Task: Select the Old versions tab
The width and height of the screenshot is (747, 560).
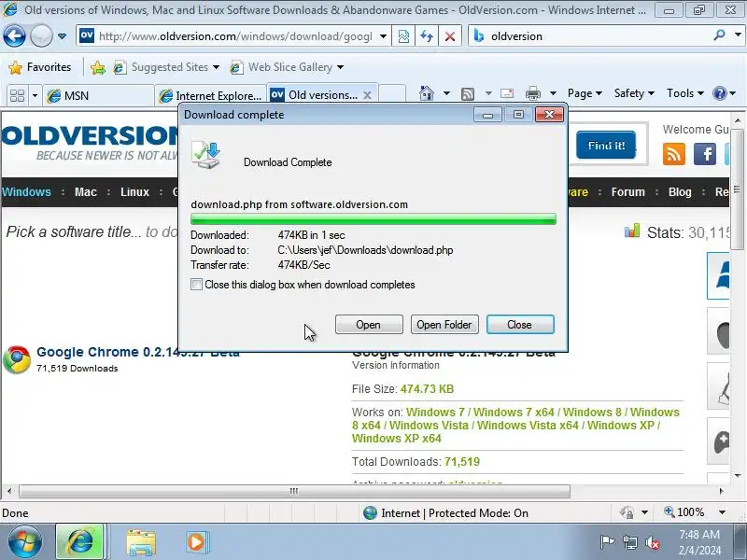Action: [316, 95]
